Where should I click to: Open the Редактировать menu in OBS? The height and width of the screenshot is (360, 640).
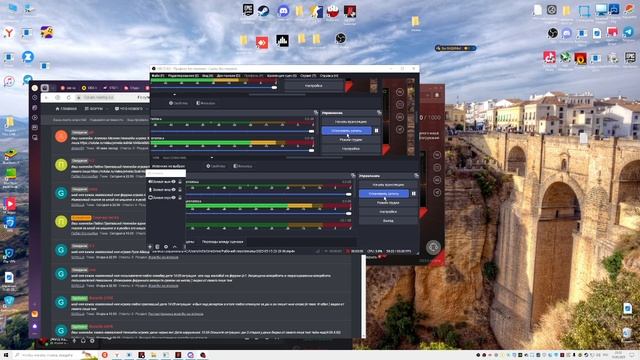click(x=183, y=76)
